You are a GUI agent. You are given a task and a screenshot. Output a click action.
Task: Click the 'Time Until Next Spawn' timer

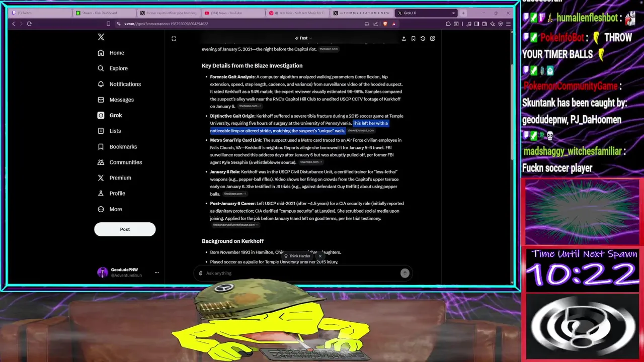[583, 269]
